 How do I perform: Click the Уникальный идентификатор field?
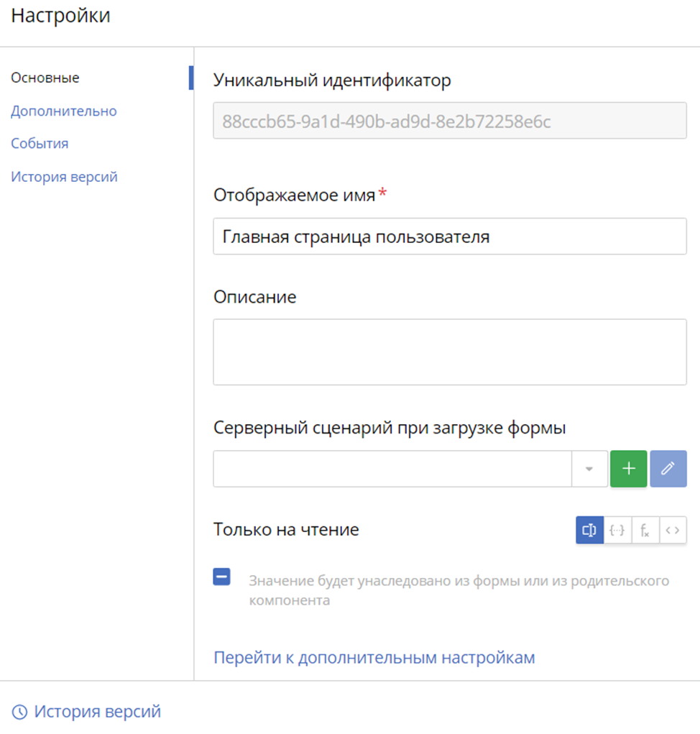pyautogui.click(x=450, y=120)
